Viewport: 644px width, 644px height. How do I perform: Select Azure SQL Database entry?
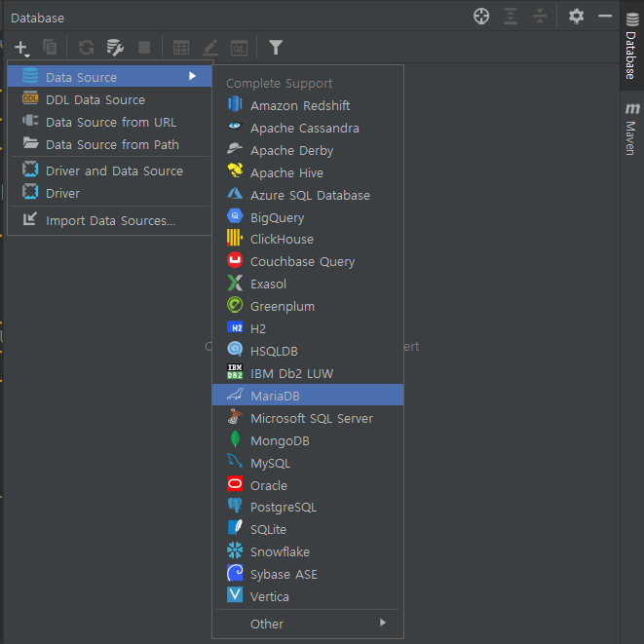click(308, 195)
